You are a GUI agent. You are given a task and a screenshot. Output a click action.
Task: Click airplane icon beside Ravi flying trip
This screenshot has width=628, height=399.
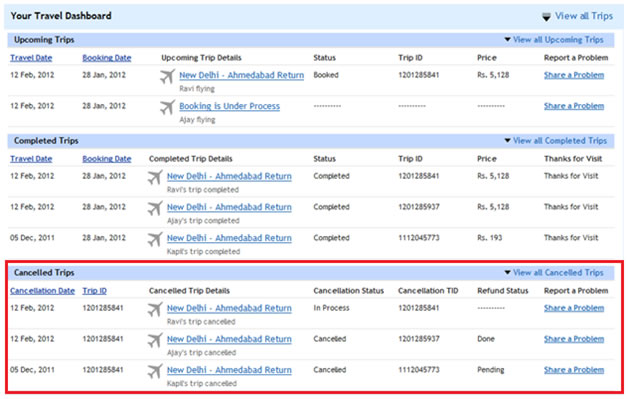tap(167, 76)
